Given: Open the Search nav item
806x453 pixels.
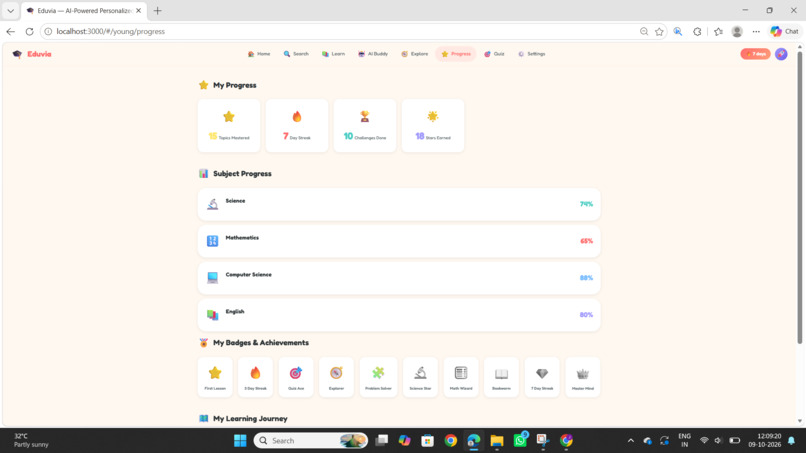Looking at the screenshot, I should [x=296, y=54].
